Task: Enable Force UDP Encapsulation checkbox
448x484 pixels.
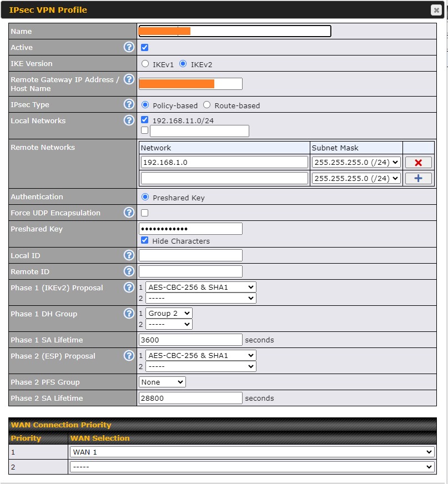Action: coord(144,213)
